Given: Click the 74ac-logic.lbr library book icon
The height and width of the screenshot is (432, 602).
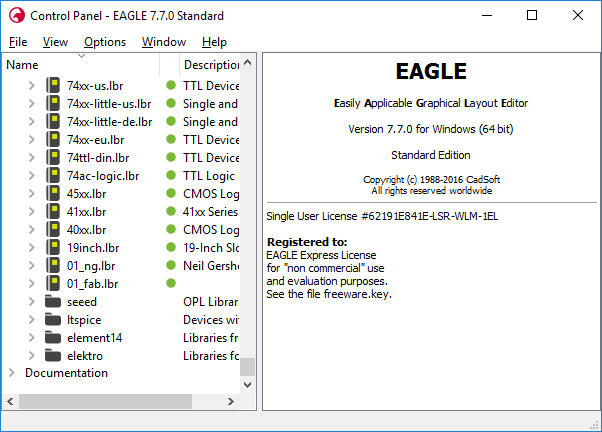Looking at the screenshot, I should [x=53, y=175].
